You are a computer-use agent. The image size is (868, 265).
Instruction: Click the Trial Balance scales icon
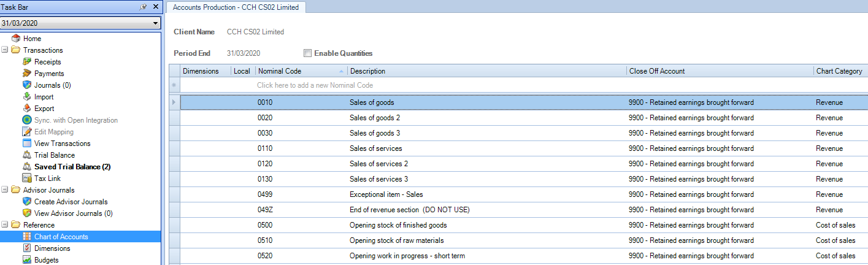(x=27, y=155)
